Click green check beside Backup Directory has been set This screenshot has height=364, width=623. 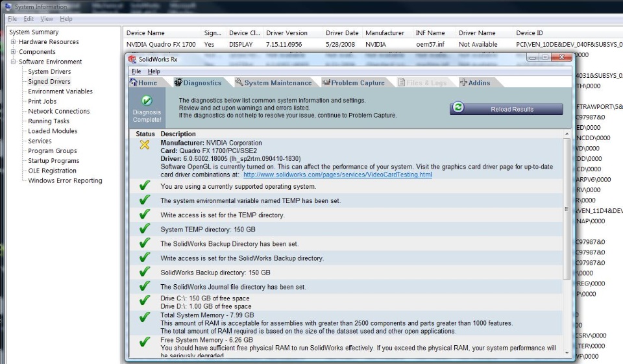[145, 243]
